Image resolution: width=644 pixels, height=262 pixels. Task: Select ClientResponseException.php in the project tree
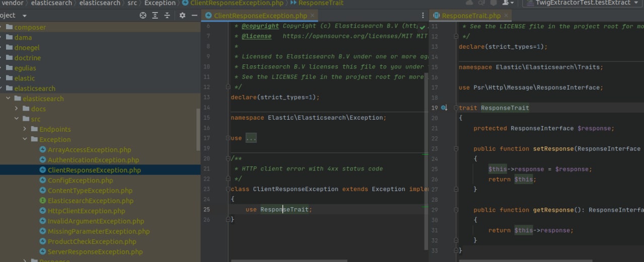tap(94, 170)
